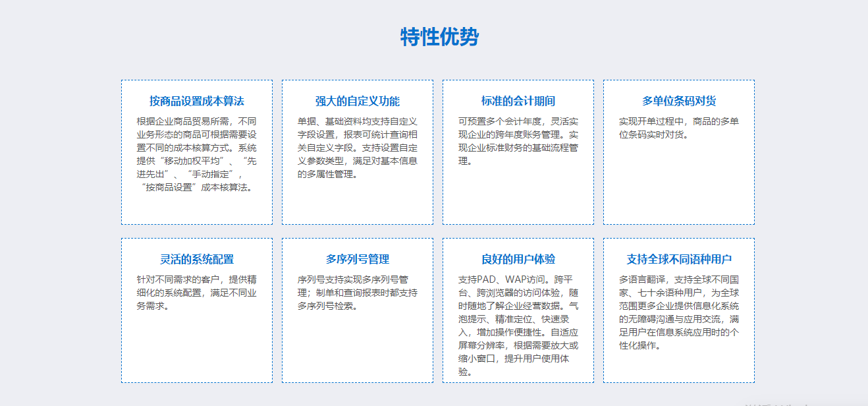Click the text starting 实现开单过程中

point(678,128)
